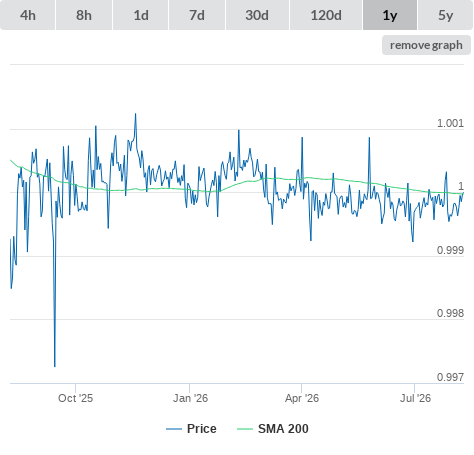Click the 0.997 y-axis value label
Image resolution: width=474 pixels, height=455 pixels.
click(x=450, y=377)
